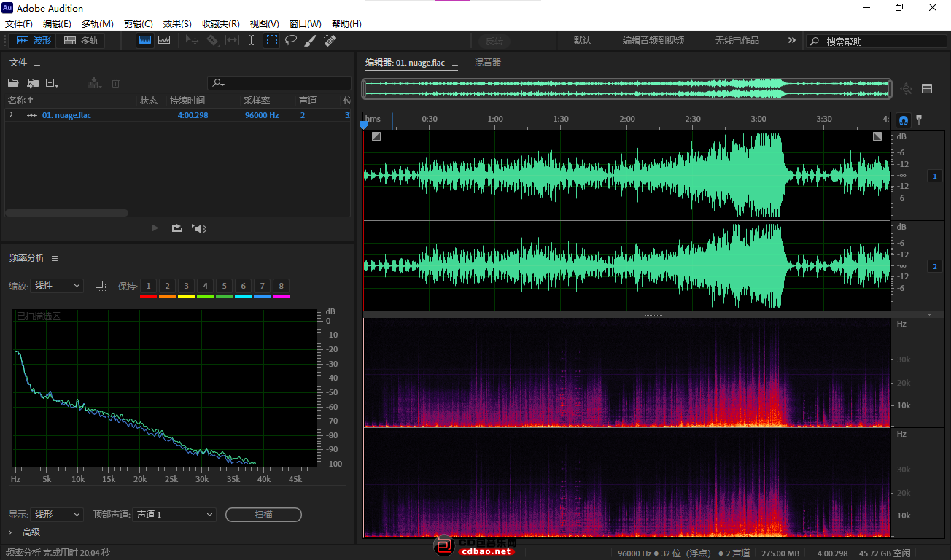Viewport: 951px width, 560px height.
Task: Open the 窗口(W) menu
Action: tap(306, 24)
